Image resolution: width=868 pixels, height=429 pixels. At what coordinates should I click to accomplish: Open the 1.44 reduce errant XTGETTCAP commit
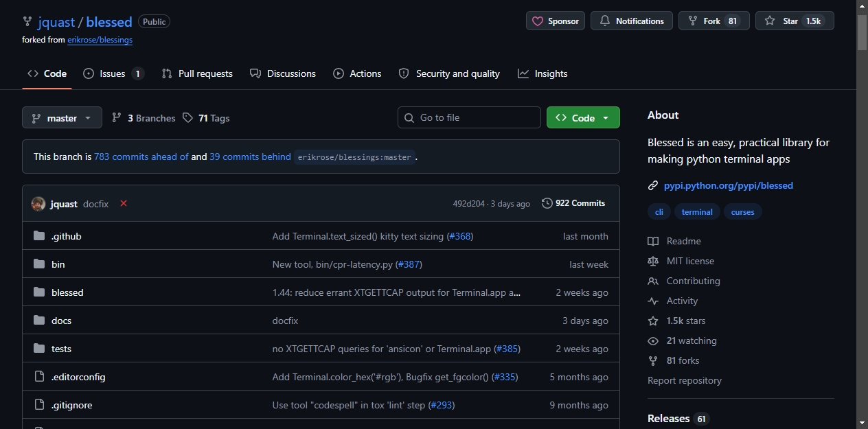point(396,292)
